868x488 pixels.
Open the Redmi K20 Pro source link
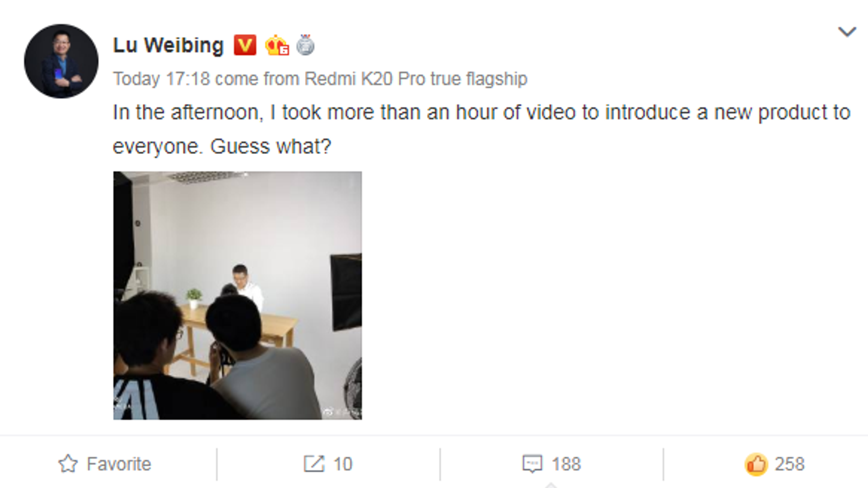(416, 79)
